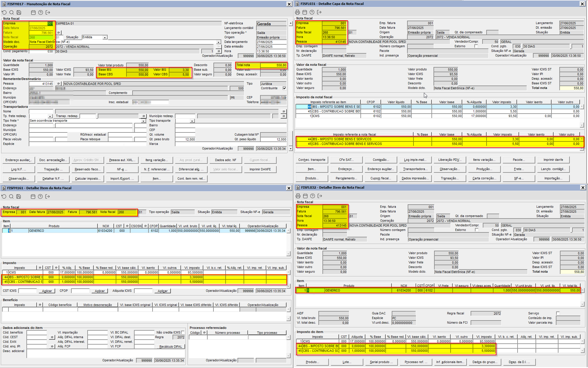The height and width of the screenshot is (368, 588).
Task: Expand the Tipo frete dropdown
Action: (144, 121)
